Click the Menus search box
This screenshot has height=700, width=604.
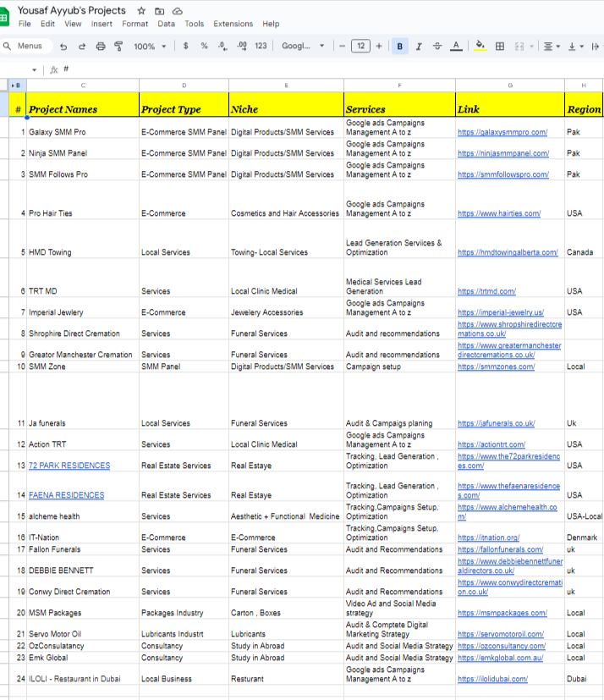tap(27, 46)
